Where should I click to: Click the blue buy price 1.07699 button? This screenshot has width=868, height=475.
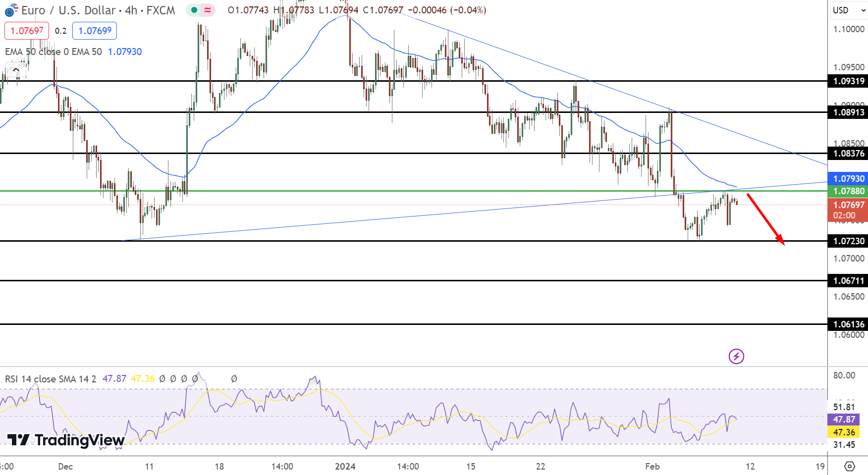(95, 31)
